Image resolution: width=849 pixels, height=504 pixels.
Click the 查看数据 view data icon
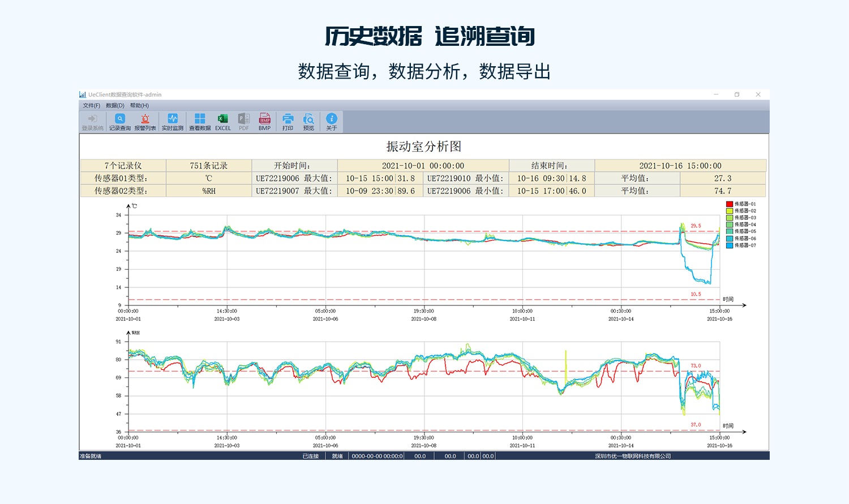[x=199, y=120]
